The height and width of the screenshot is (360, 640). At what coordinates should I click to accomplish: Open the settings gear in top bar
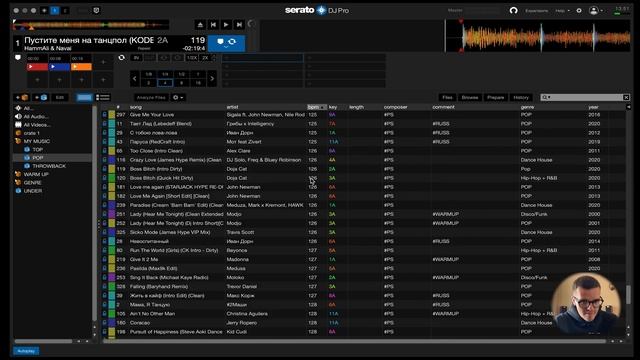click(x=579, y=10)
